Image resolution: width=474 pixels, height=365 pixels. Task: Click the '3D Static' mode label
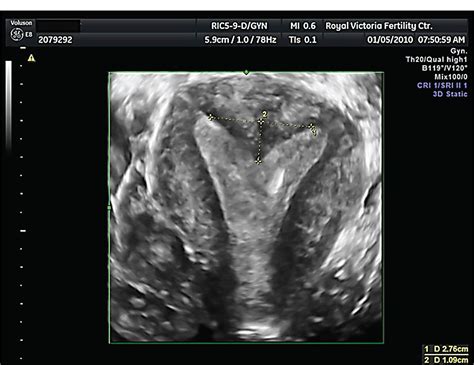pos(450,94)
